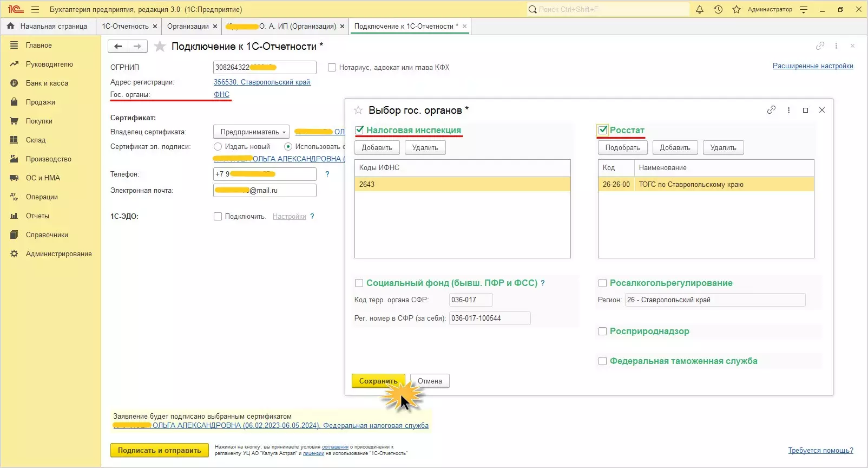This screenshot has width=868, height=468.
Task: Open the Справочники section icon
Action: coord(14,235)
